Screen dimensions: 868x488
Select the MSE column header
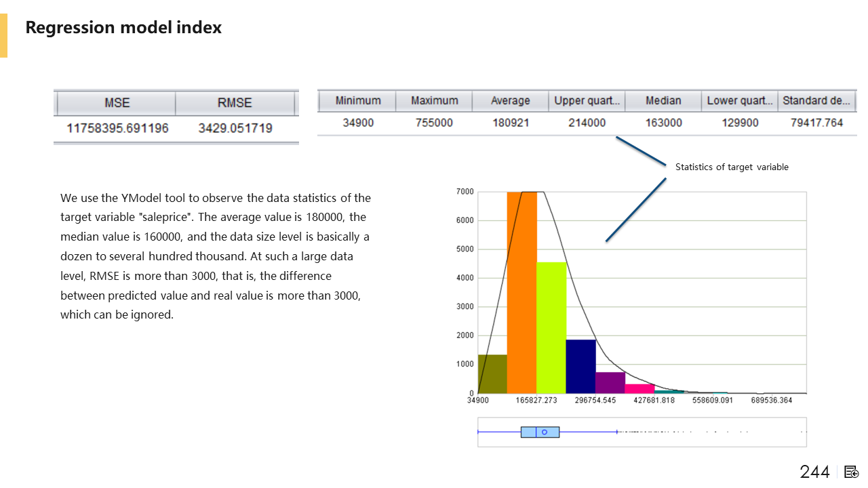pyautogui.click(x=117, y=103)
